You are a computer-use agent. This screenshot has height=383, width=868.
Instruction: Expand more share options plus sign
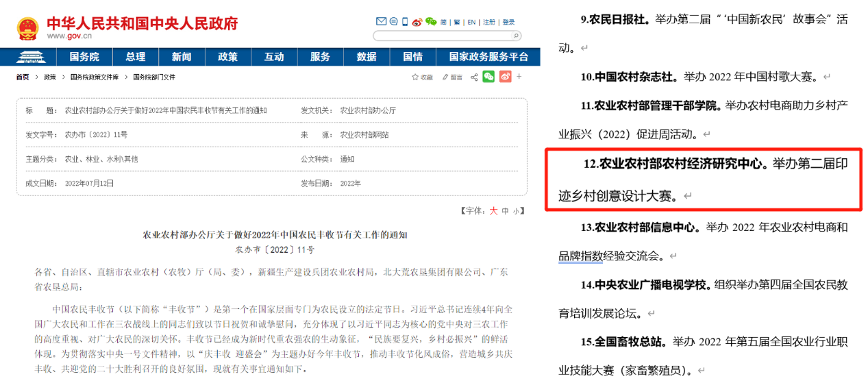519,76
